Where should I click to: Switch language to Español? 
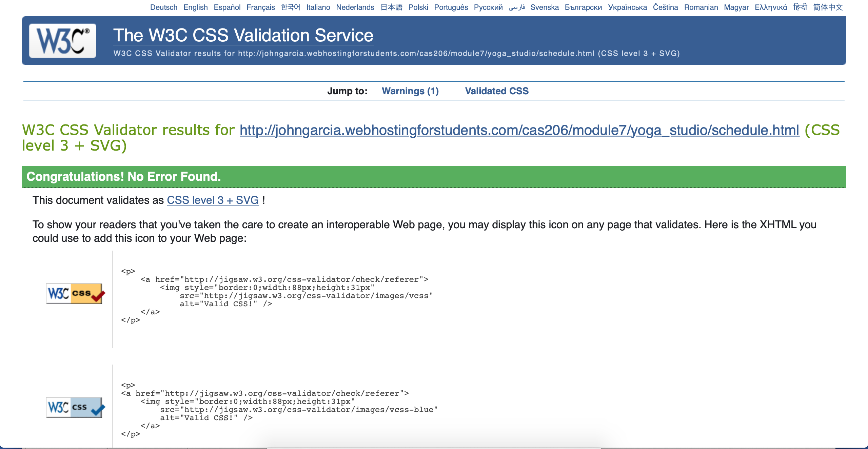pyautogui.click(x=227, y=7)
